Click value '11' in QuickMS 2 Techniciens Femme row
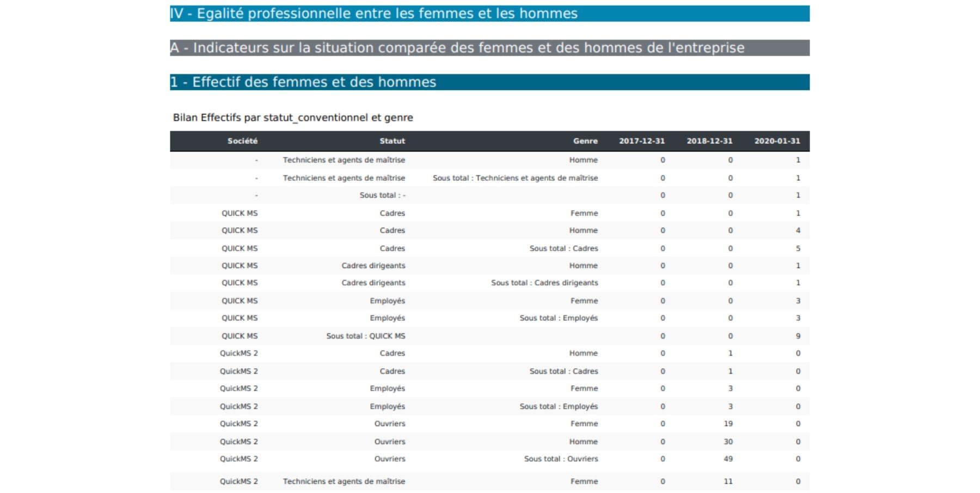This screenshot has width=980, height=493. click(728, 482)
